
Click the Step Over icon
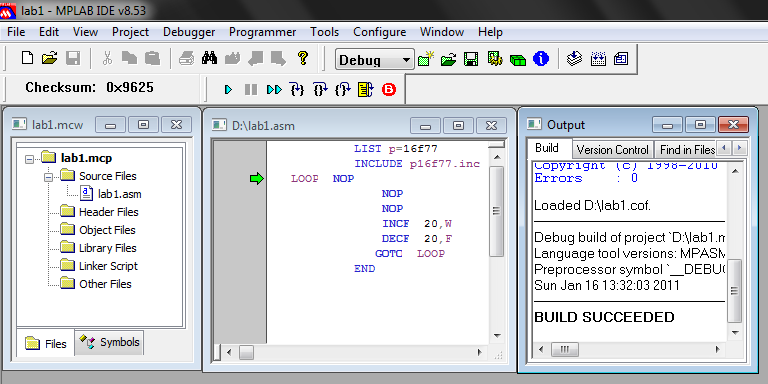click(320, 89)
